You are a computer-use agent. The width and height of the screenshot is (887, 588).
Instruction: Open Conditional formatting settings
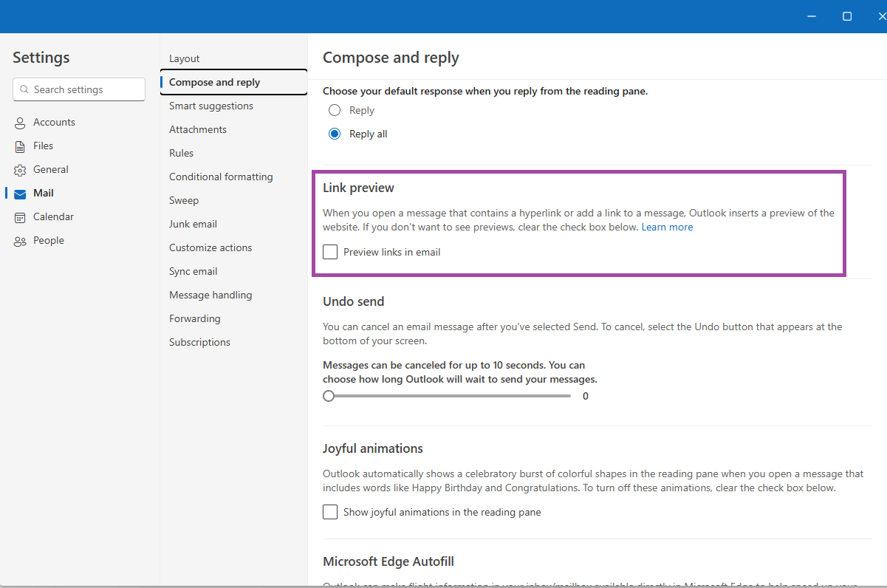pos(220,177)
